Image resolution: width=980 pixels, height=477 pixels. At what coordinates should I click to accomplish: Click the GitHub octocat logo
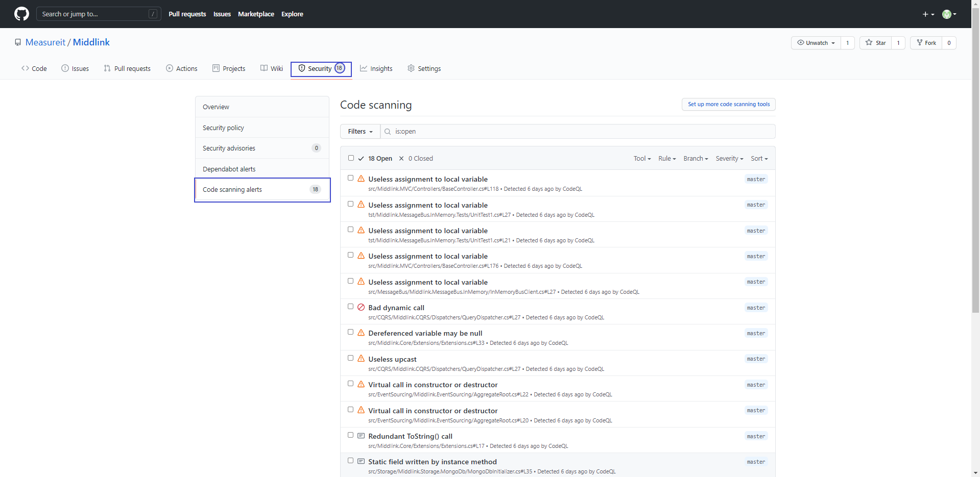click(21, 14)
